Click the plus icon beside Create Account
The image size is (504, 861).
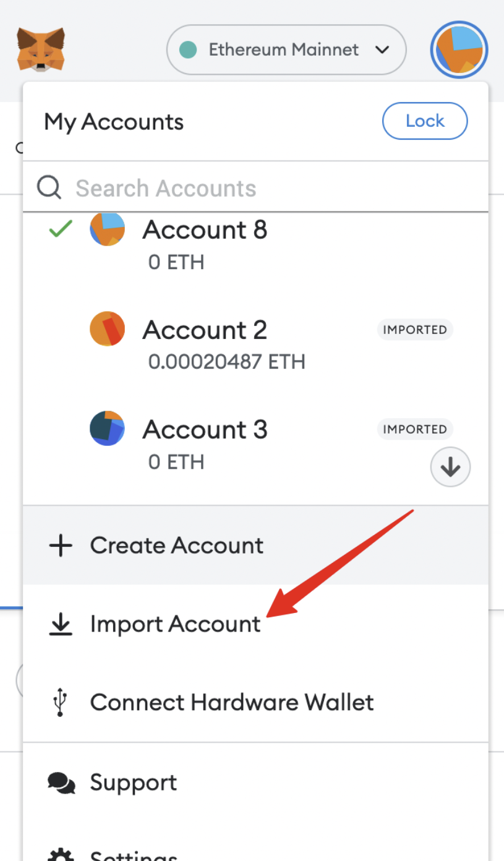click(x=60, y=546)
